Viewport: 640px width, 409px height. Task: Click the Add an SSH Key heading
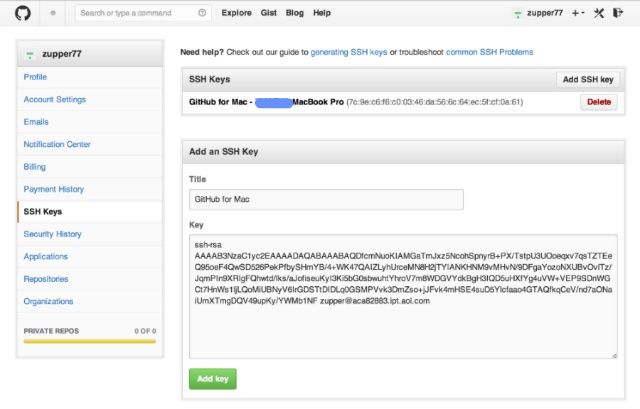224,151
